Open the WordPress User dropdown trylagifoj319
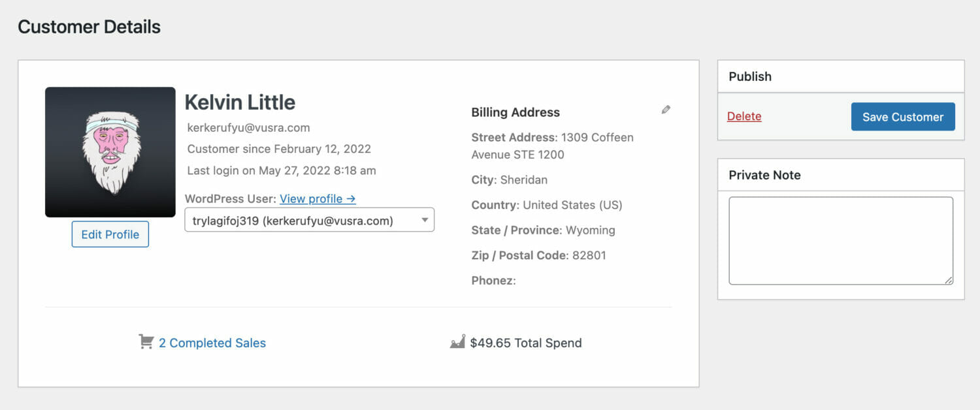This screenshot has width=980, height=410. click(x=310, y=221)
